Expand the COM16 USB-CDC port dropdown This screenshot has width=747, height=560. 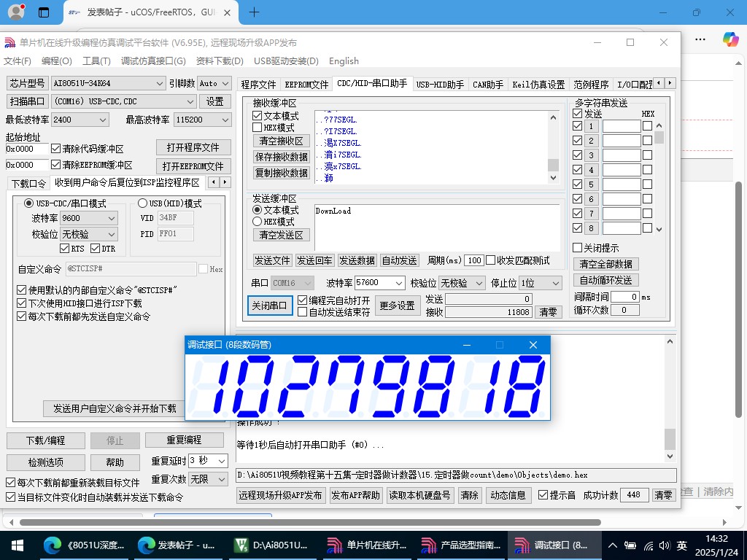click(124, 101)
